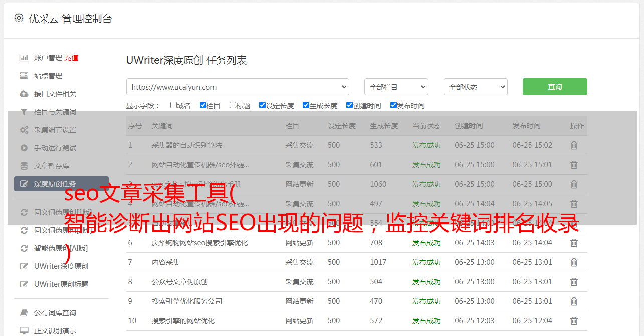Delete the 公众号文章伪原创 task via trash icon

pos(574,282)
